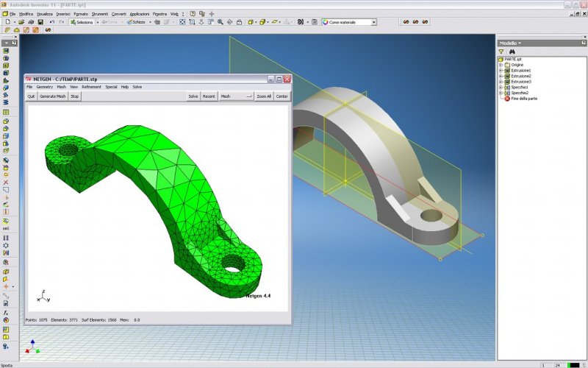Click the rectangular pattern icon in feature panel
The height and width of the screenshot is (368, 588).
click(x=6, y=237)
